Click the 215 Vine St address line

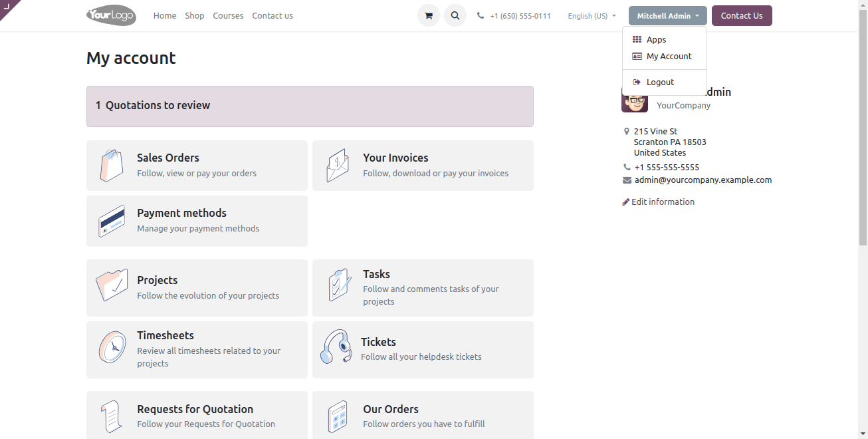656,132
